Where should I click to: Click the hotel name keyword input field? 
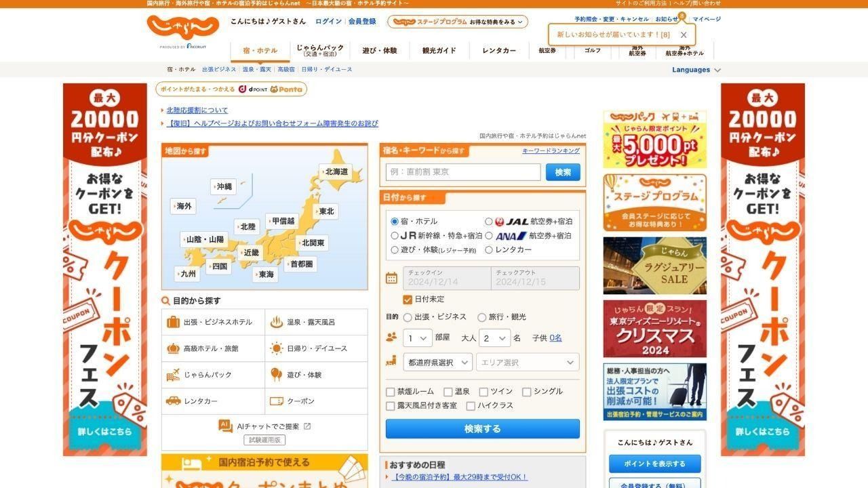pyautogui.click(x=463, y=172)
